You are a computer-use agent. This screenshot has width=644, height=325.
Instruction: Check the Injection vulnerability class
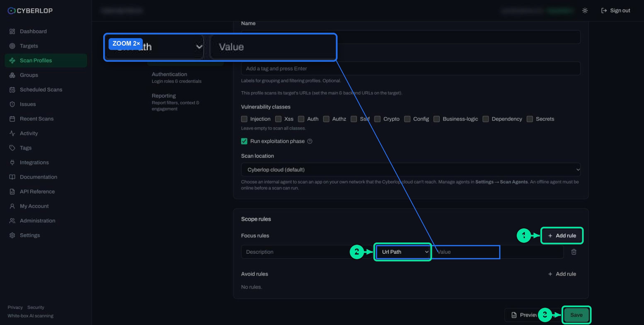(244, 119)
